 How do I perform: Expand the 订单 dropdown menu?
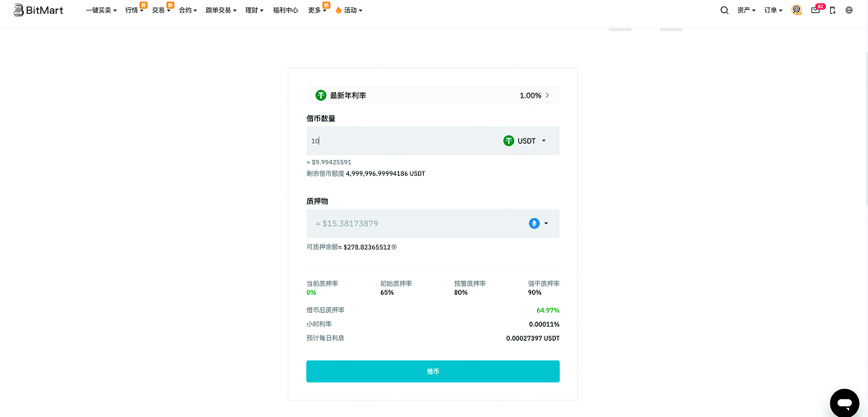(x=773, y=11)
